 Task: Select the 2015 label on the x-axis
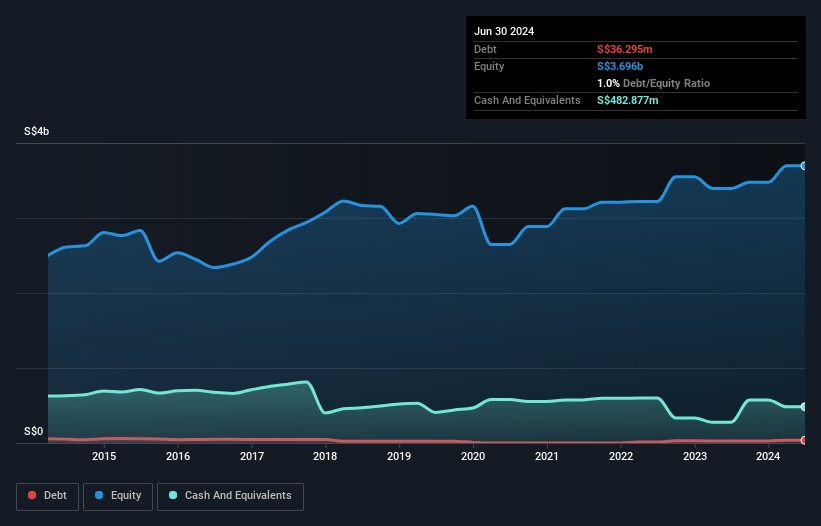click(x=104, y=457)
